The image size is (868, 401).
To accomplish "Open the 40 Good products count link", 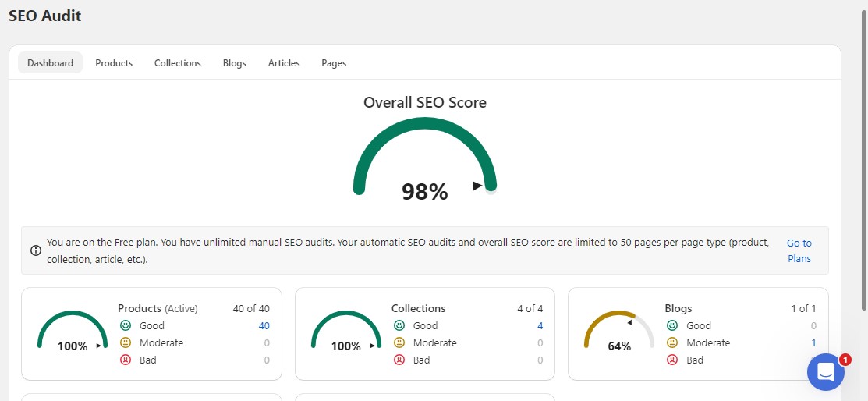I will (264, 325).
